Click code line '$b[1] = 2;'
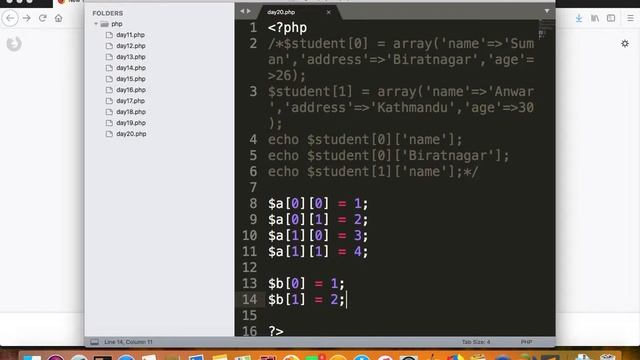The image size is (640, 360). click(306, 300)
